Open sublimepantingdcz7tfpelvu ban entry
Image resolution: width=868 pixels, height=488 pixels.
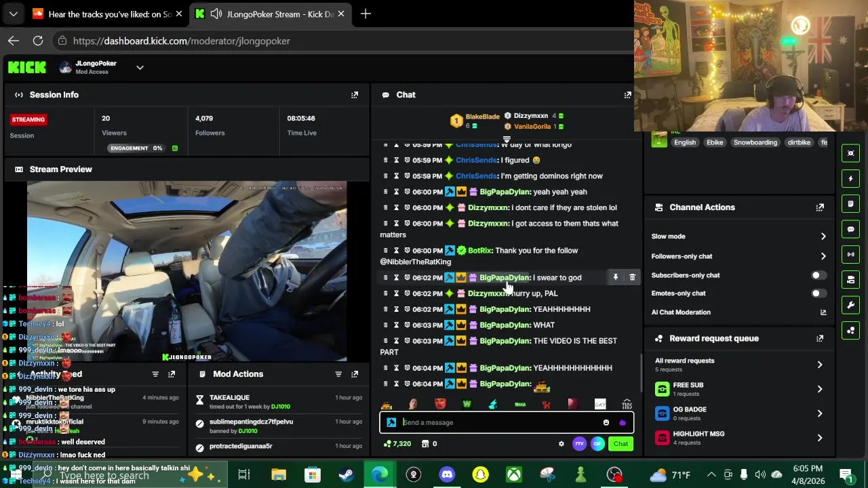(x=251, y=422)
